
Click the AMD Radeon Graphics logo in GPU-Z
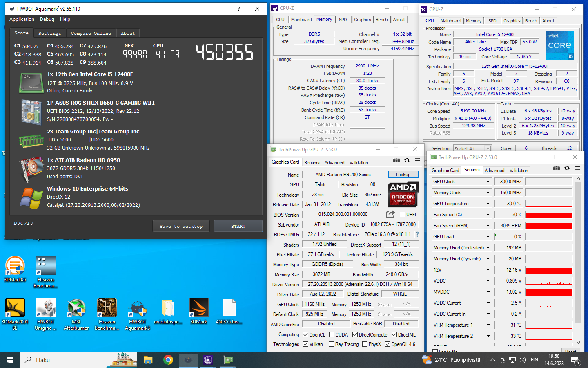pos(403,193)
